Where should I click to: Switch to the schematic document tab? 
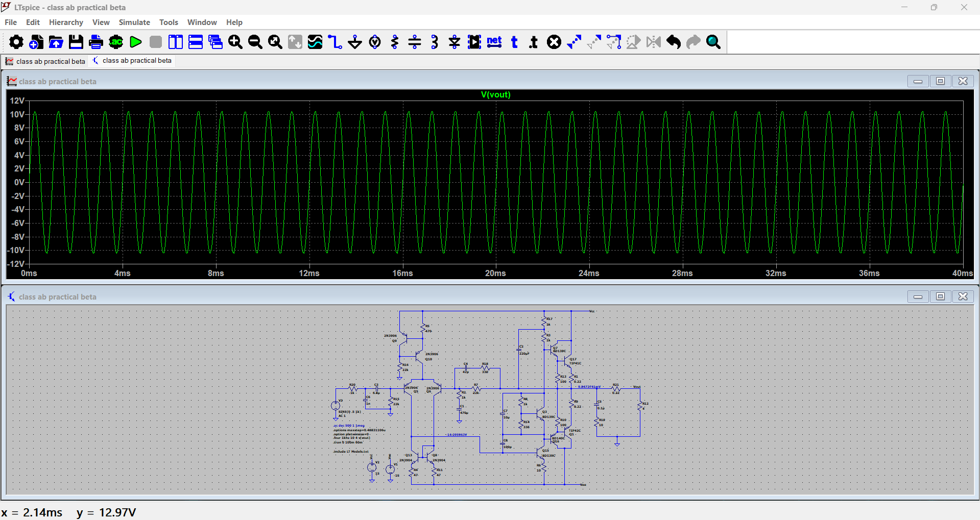click(x=132, y=61)
